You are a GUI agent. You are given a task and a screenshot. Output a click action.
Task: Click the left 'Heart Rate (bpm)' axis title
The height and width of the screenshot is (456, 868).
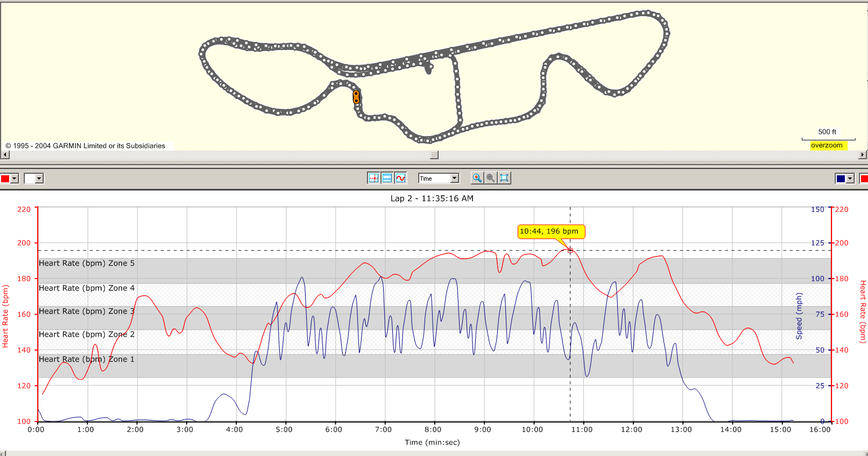pyautogui.click(x=5, y=316)
